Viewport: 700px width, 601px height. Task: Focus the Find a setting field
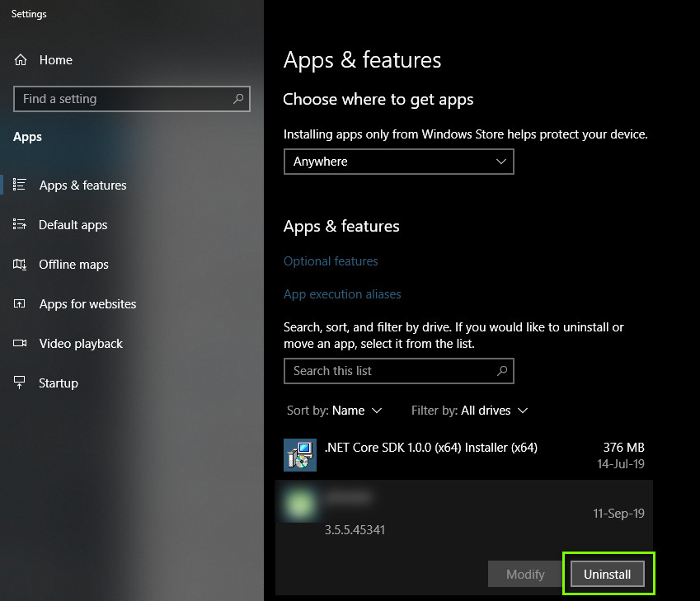tap(132, 99)
